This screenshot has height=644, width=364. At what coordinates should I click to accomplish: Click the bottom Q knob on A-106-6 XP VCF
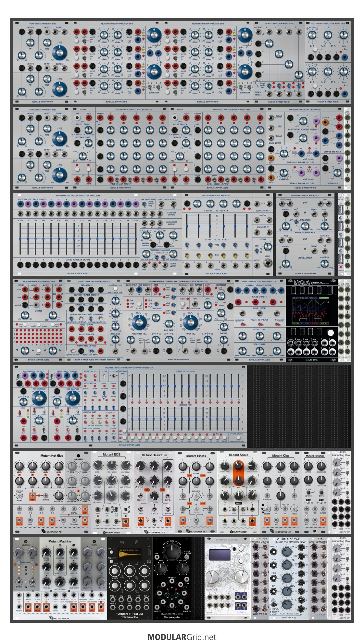pos(286,604)
